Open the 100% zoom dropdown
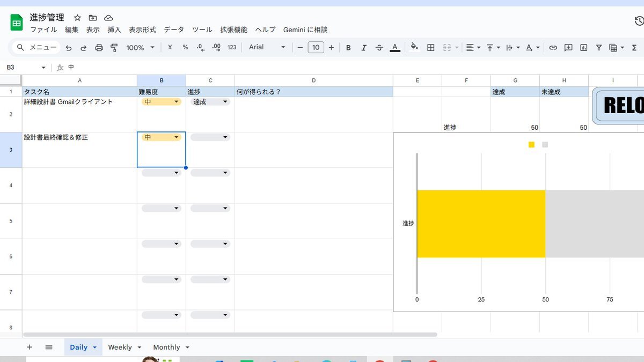This screenshot has width=644, height=362. coord(140,48)
